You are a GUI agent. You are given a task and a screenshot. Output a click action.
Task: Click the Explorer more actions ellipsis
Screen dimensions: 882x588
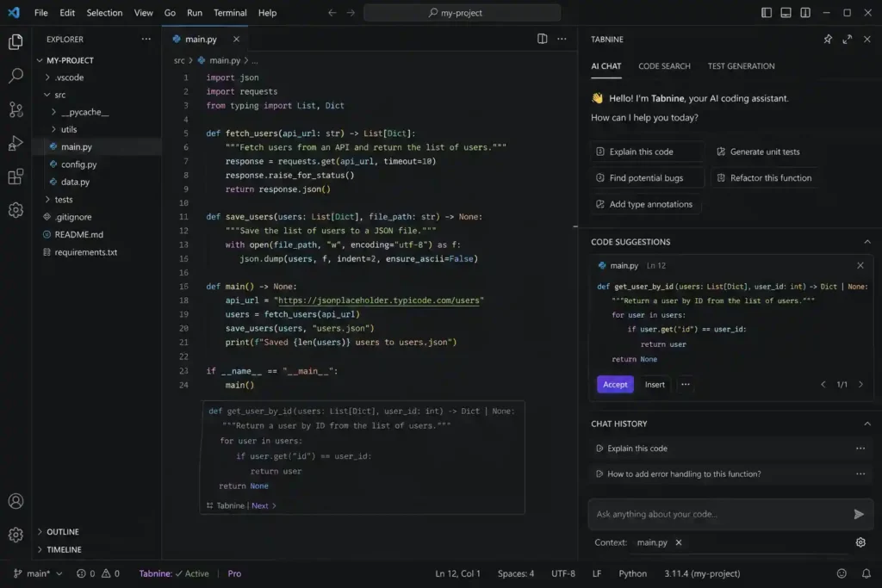coord(146,40)
